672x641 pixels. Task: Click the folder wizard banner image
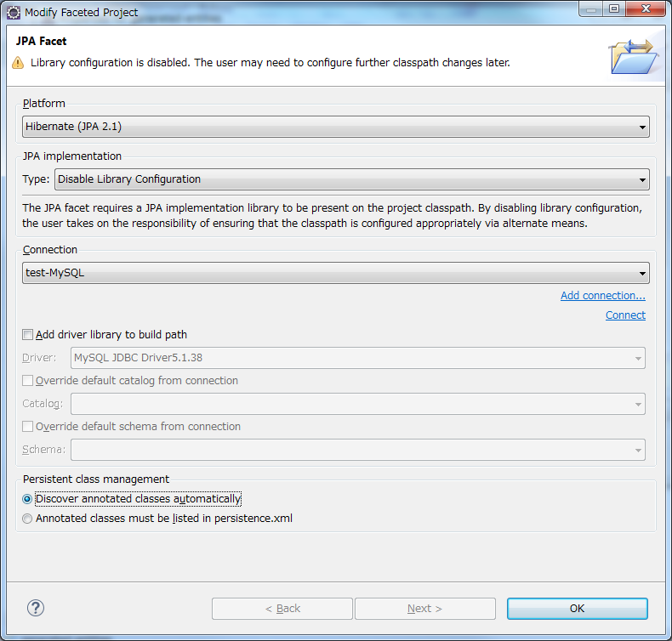pos(635,56)
